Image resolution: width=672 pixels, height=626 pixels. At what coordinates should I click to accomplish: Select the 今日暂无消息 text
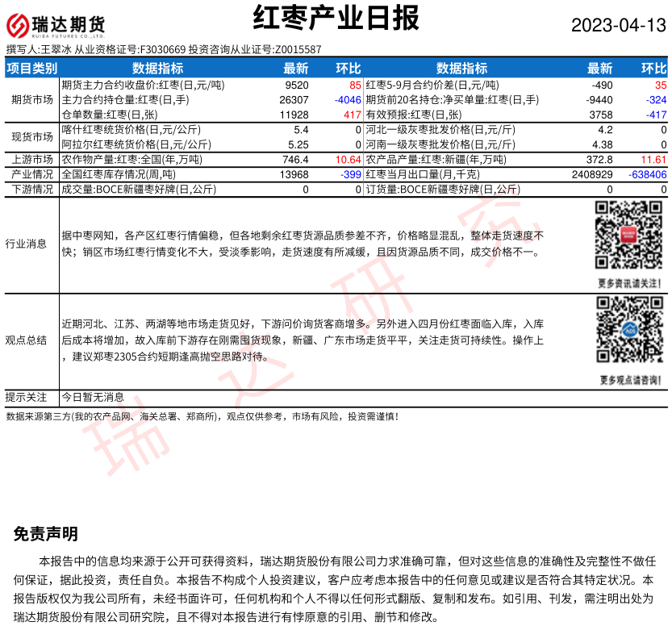coord(93,397)
